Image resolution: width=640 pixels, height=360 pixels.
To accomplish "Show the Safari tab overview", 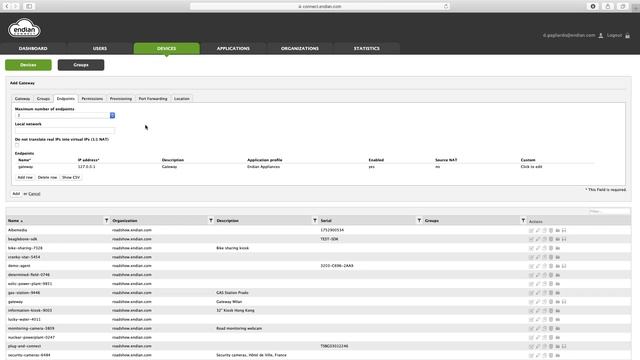I will (x=622, y=6).
